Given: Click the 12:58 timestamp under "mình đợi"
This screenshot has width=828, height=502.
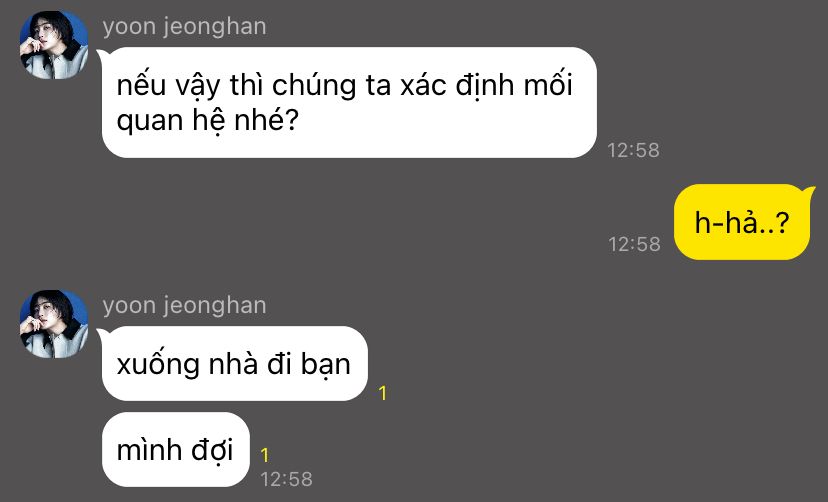Looking at the screenshot, I should 286,479.
